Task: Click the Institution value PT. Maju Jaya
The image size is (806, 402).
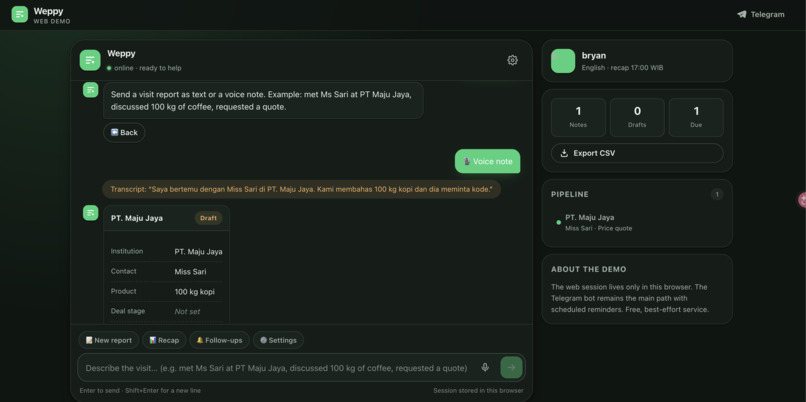Action: [198, 252]
